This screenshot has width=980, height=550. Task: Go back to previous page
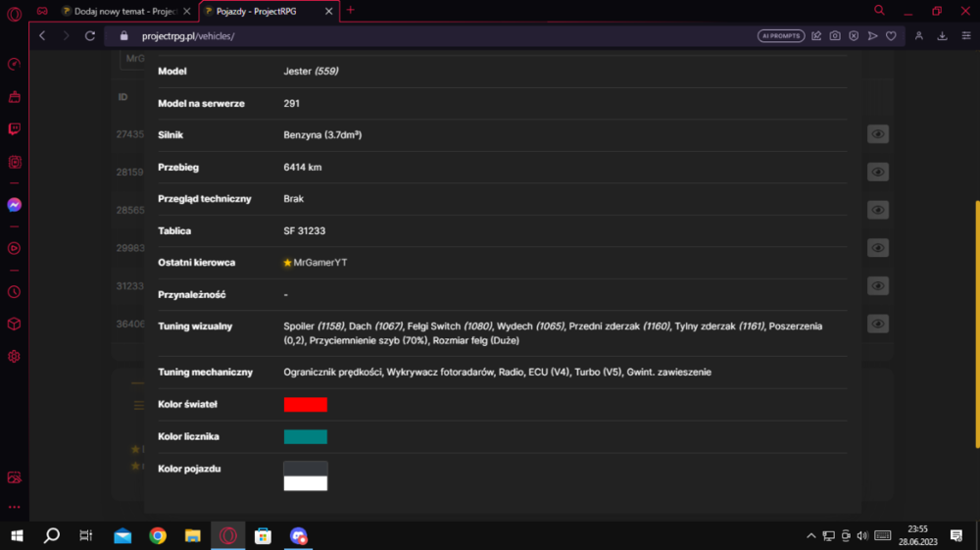[x=42, y=36]
